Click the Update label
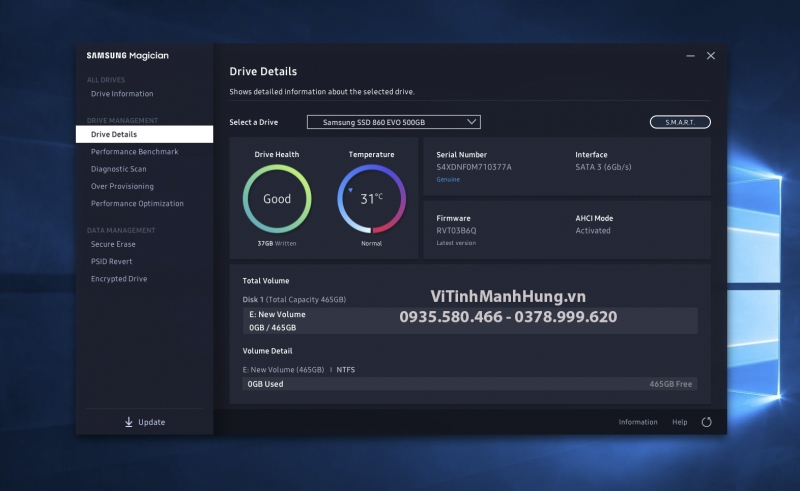The width and height of the screenshot is (800, 491). tap(152, 422)
